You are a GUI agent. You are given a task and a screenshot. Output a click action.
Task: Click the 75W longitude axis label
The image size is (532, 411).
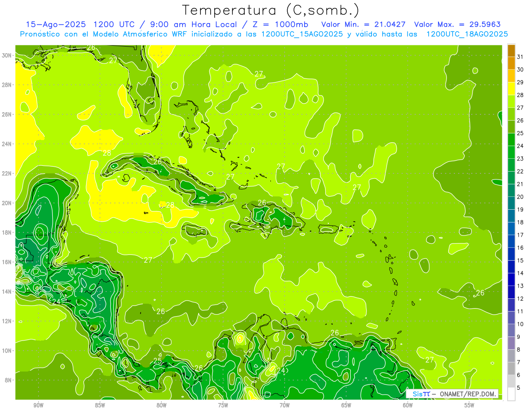coord(223,405)
